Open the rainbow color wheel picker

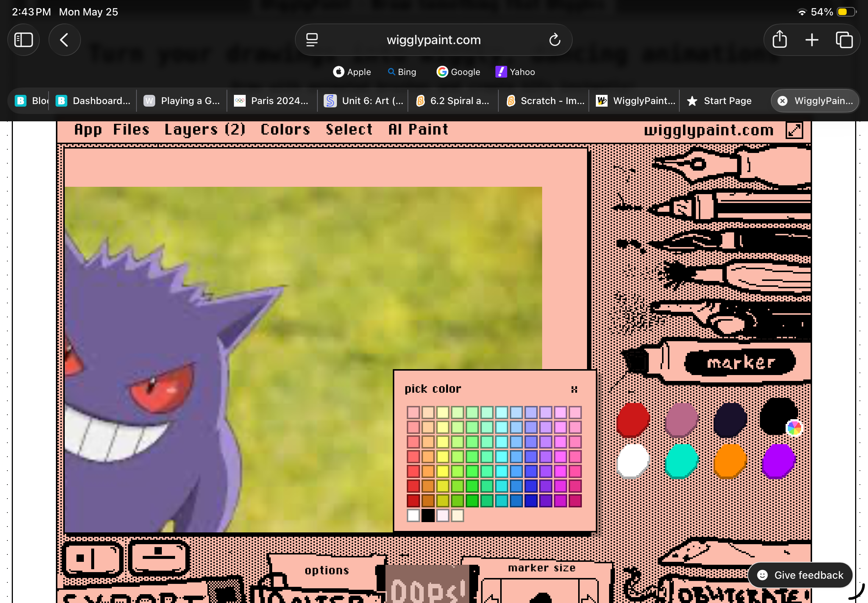[x=794, y=428]
